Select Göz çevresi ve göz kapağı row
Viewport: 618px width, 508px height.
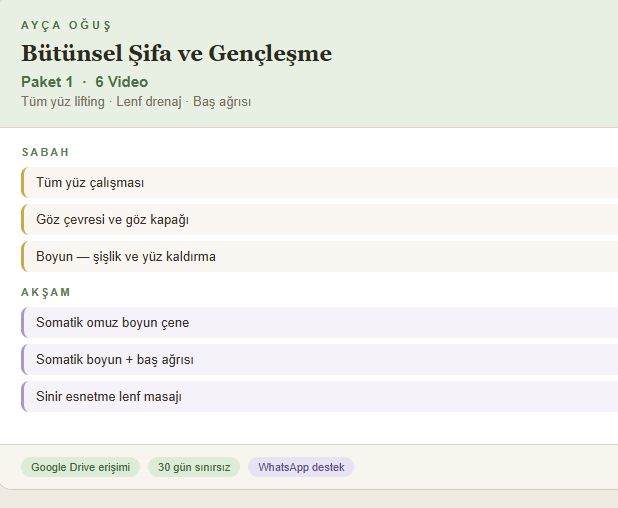(319, 220)
